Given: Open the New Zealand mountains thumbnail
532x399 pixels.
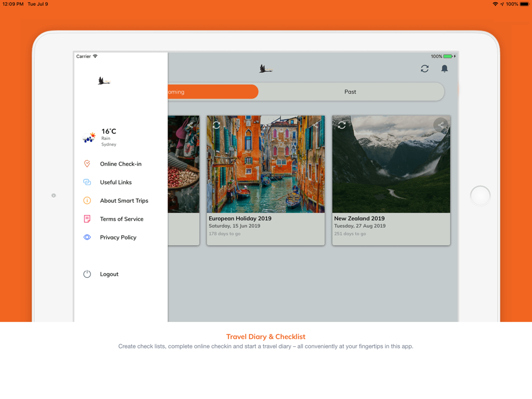Looking at the screenshot, I should [x=391, y=164].
